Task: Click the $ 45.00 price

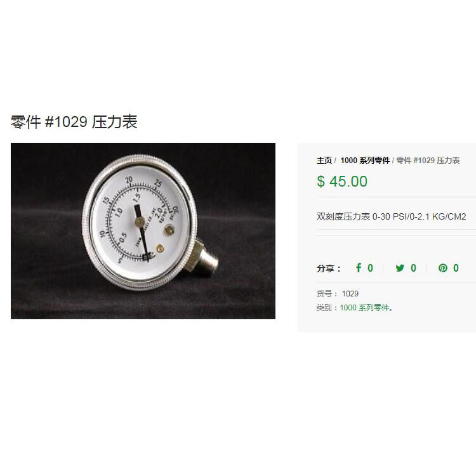Action: (342, 182)
